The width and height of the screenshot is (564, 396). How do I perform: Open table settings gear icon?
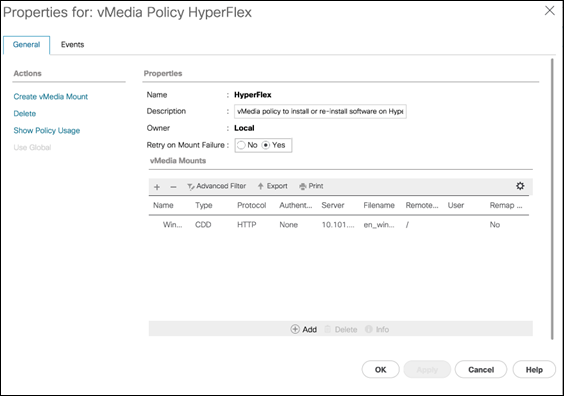pyautogui.click(x=520, y=186)
